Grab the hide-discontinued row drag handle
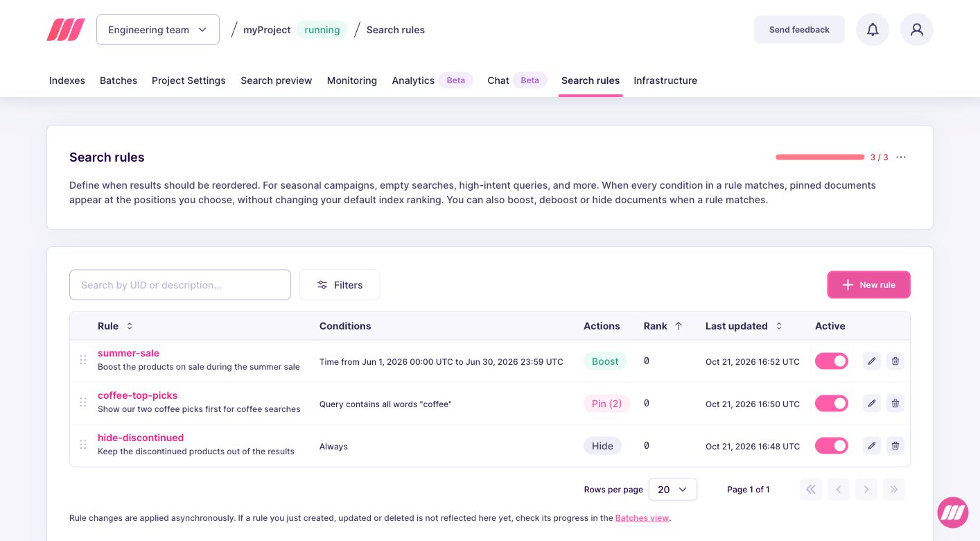The image size is (980, 541). click(83, 445)
